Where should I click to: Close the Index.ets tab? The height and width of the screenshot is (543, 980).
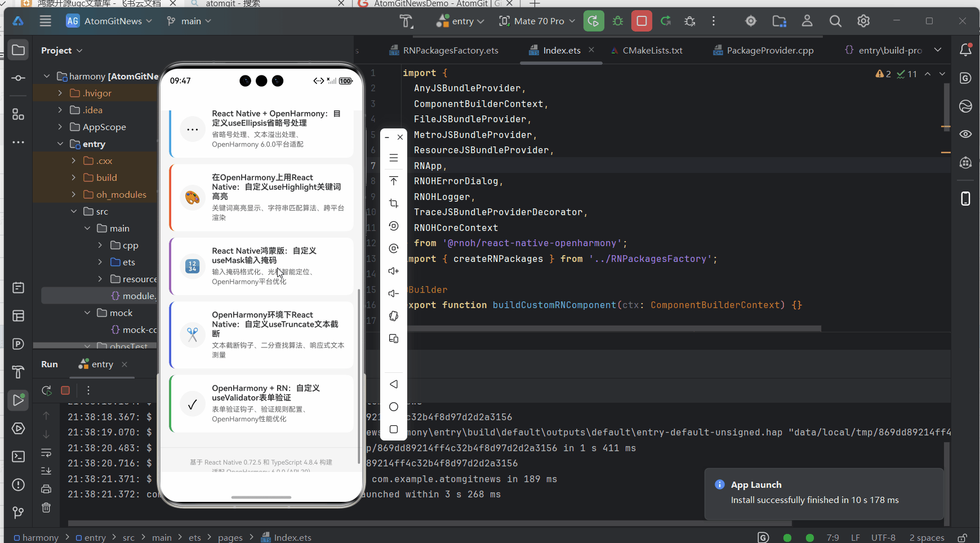click(x=591, y=50)
